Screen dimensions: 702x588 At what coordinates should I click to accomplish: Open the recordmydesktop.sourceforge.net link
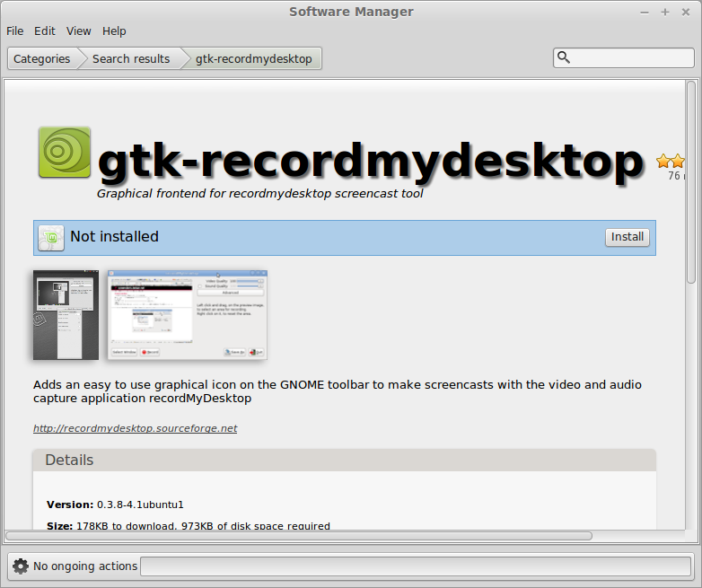click(x=136, y=428)
